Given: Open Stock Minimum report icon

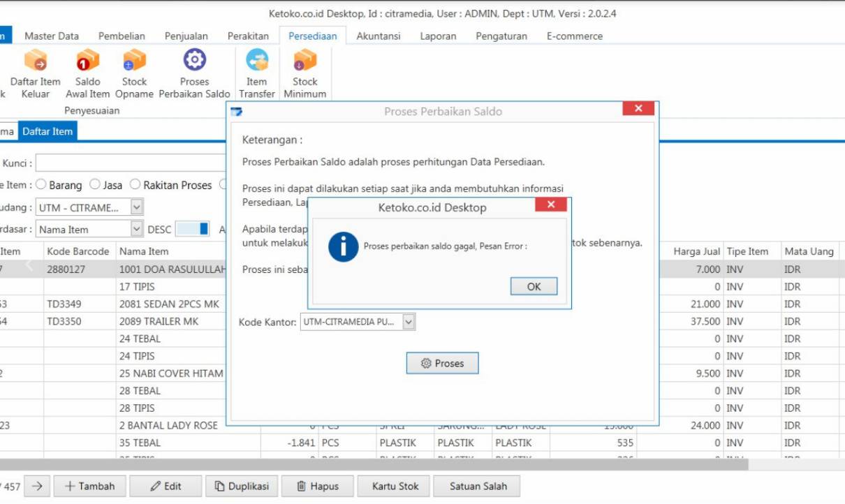Looking at the screenshot, I should click(305, 61).
